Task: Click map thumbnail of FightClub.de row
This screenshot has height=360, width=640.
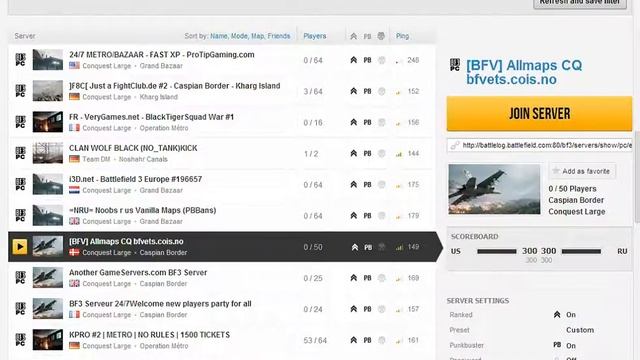Action: tap(48, 91)
